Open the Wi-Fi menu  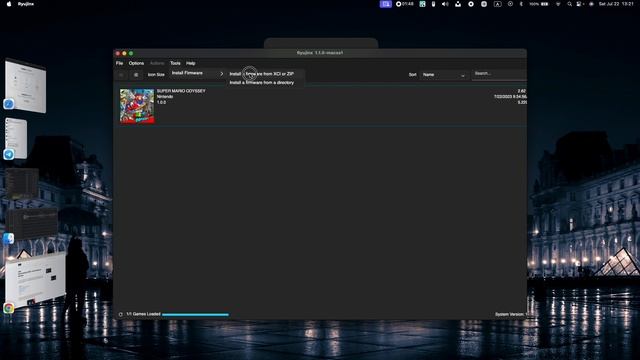(558, 4)
